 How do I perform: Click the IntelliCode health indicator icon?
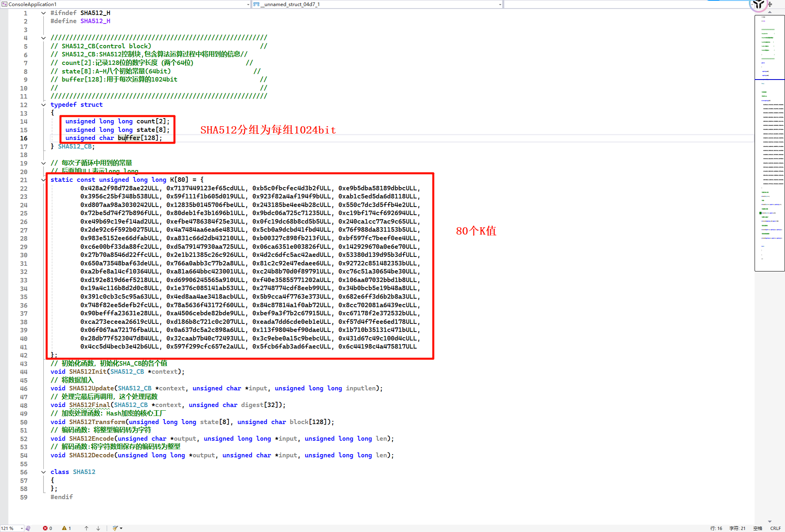click(x=28, y=528)
